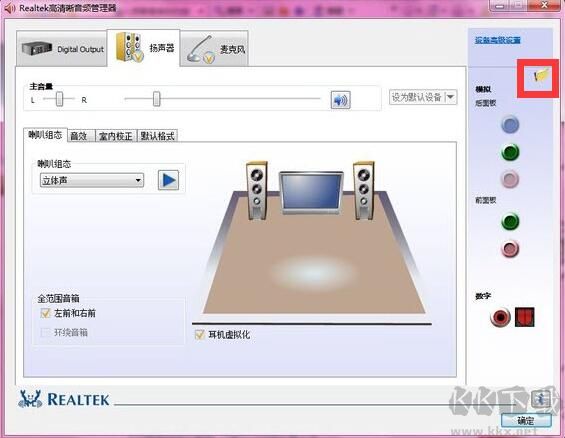Switch to the 麦克风 tab
Screen dimensions: 565x438
214,49
